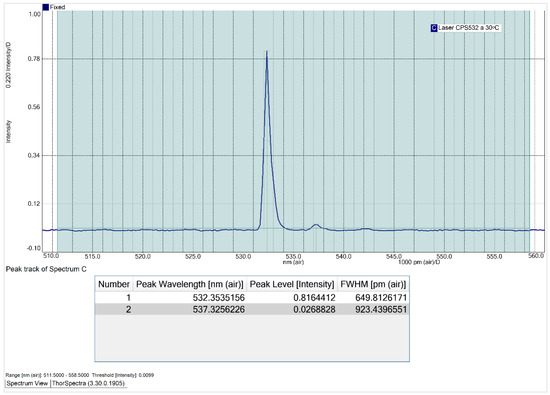Screen dimensions: 550x395
Task: Click the peak number 2 cell
Action: pos(128,309)
